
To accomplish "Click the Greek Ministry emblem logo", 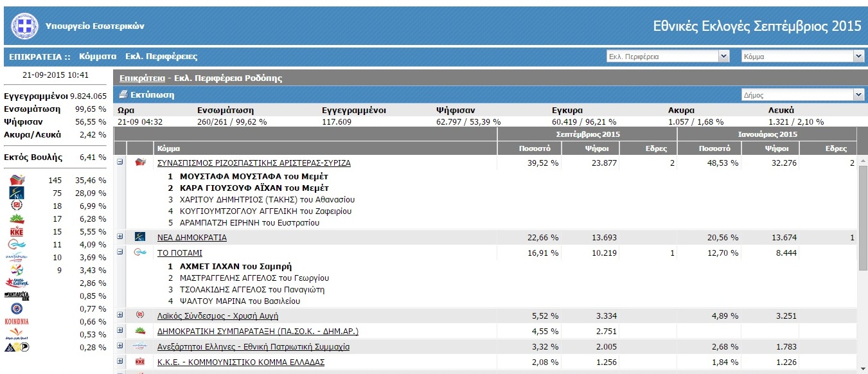I will 24,26.
